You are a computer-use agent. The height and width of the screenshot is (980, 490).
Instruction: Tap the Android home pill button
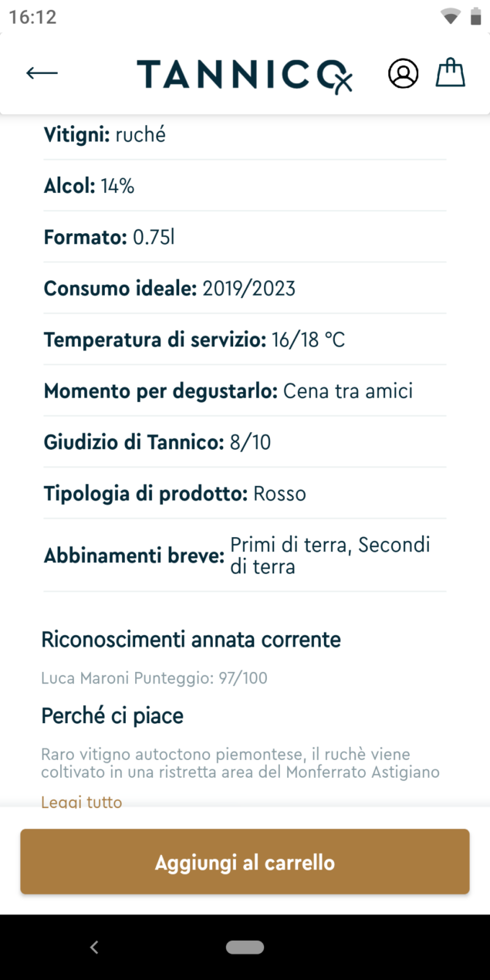pyautogui.click(x=245, y=947)
